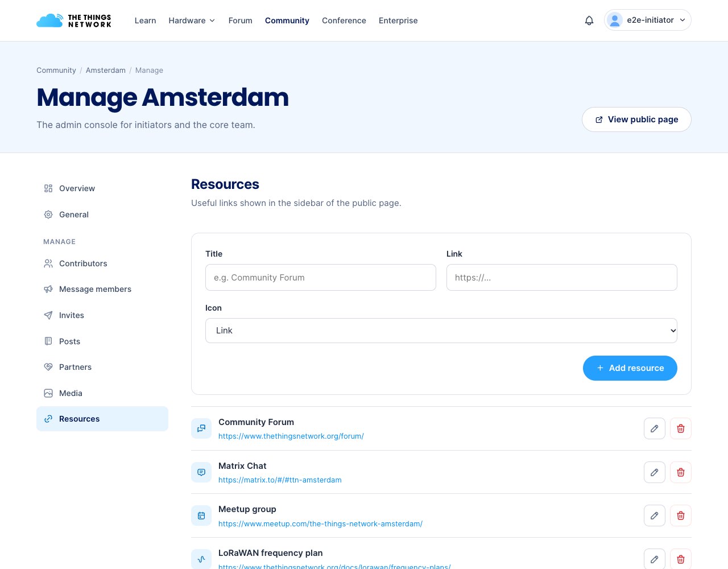The width and height of the screenshot is (728, 569).
Task: Delete the Meetup group resource
Action: [x=681, y=516]
